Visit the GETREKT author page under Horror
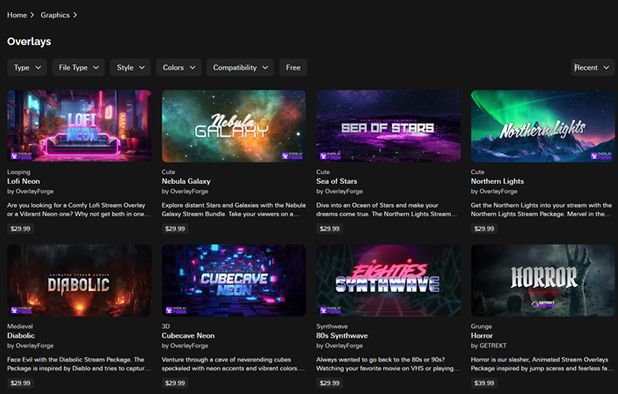This screenshot has height=394, width=618. [x=493, y=346]
